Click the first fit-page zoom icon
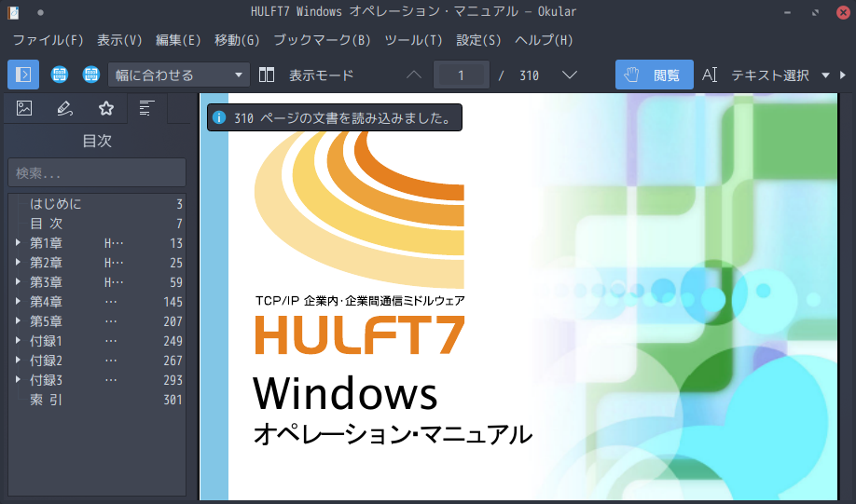Viewport: 856px width, 504px height. pyautogui.click(x=60, y=75)
